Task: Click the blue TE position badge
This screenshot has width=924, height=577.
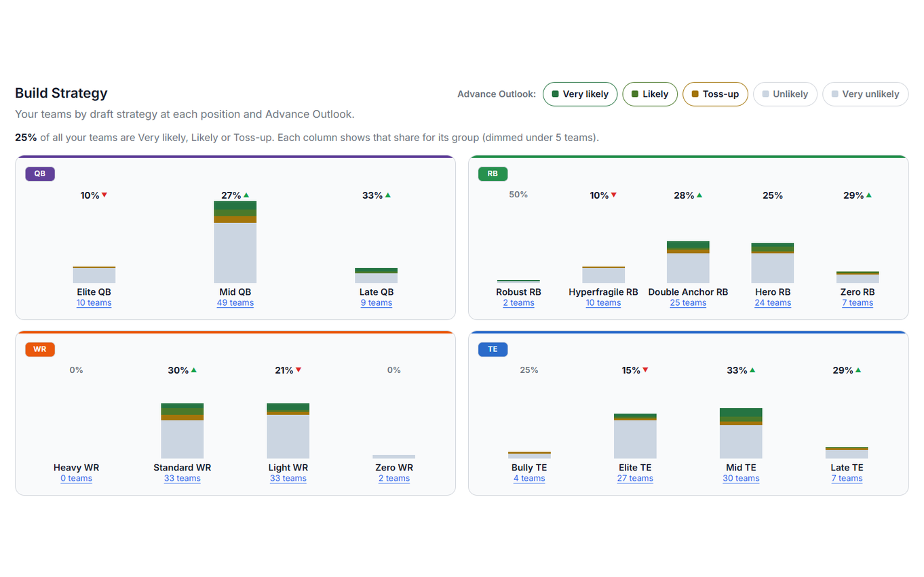Action: click(x=493, y=350)
